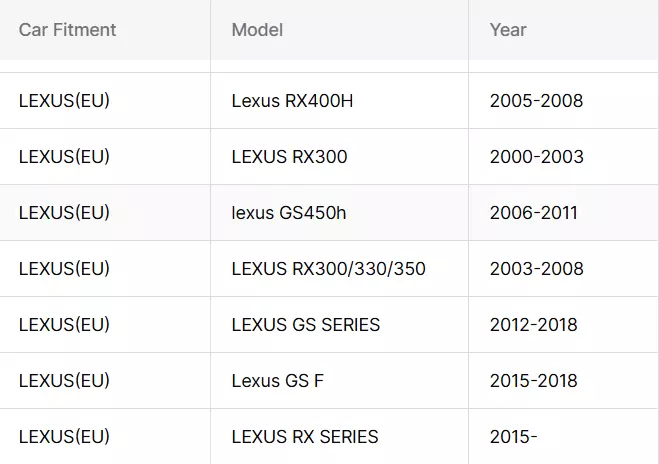This screenshot has height=464, width=659.
Task: Click the 2015-2018 year cell
Action: coord(534,381)
